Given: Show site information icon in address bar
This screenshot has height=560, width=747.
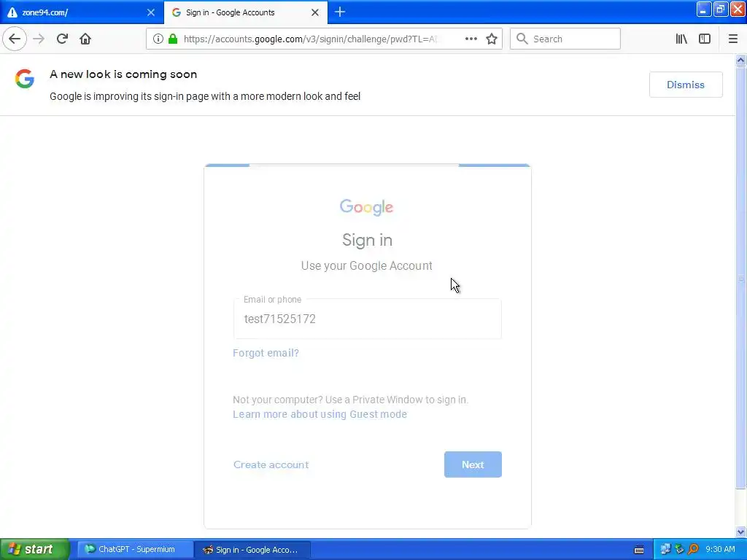Looking at the screenshot, I should (158, 39).
